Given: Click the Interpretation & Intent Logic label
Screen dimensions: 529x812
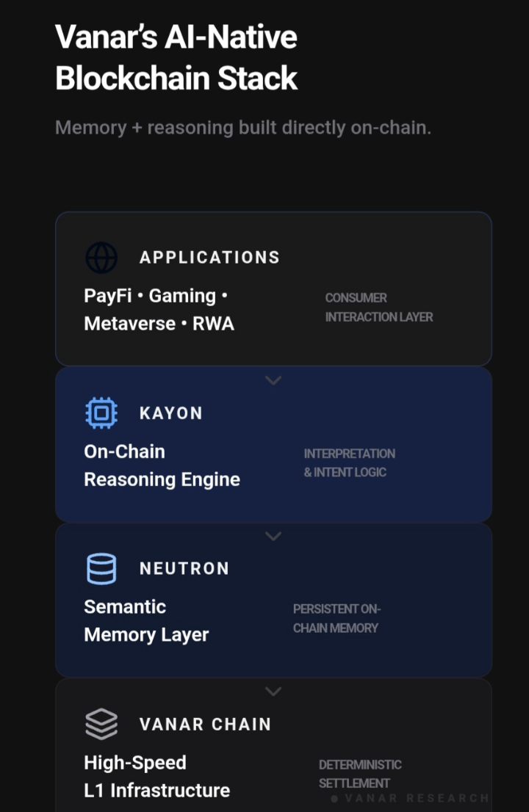Looking at the screenshot, I should pos(349,463).
